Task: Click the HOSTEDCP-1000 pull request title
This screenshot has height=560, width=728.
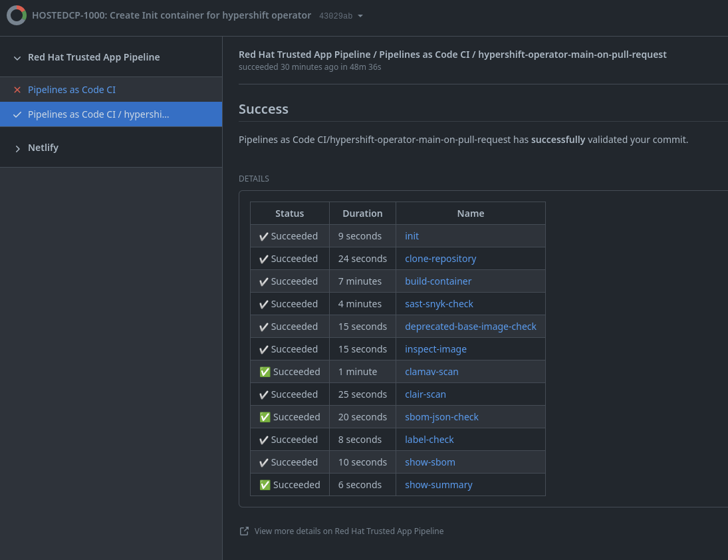Action: (x=172, y=15)
